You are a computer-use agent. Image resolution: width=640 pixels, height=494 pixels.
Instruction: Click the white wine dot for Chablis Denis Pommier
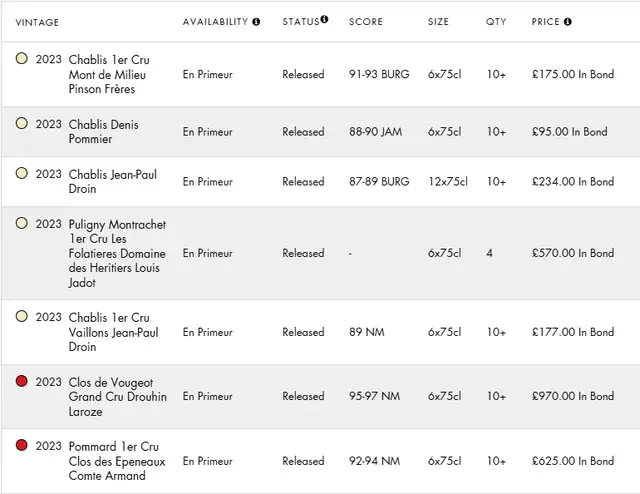(x=22, y=124)
